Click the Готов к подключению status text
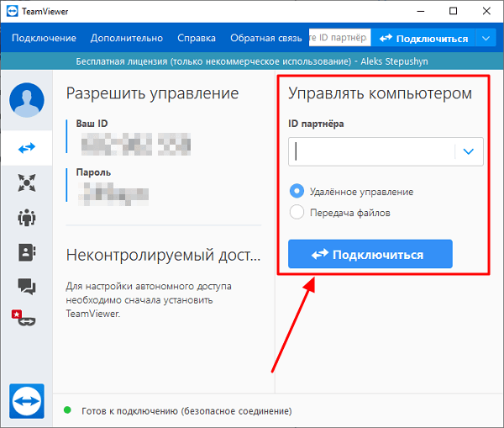 tap(186, 411)
